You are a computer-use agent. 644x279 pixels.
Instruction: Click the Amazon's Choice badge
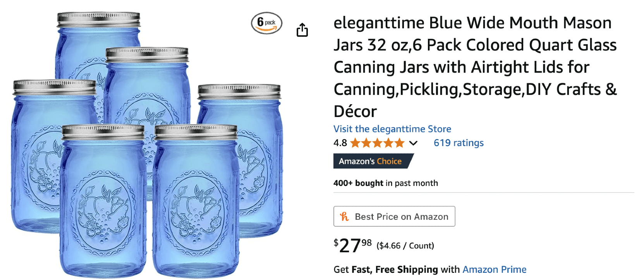click(x=373, y=161)
